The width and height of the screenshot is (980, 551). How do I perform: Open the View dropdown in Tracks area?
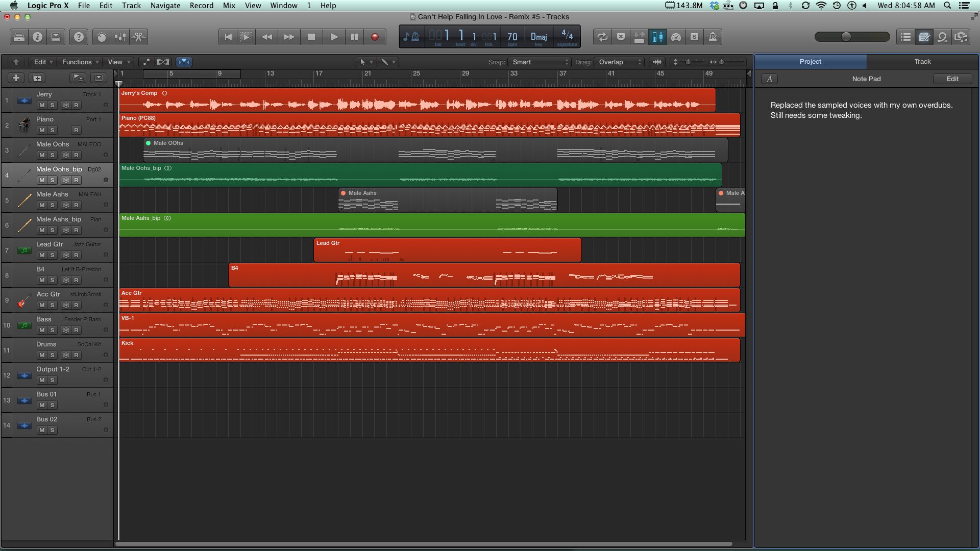point(118,62)
